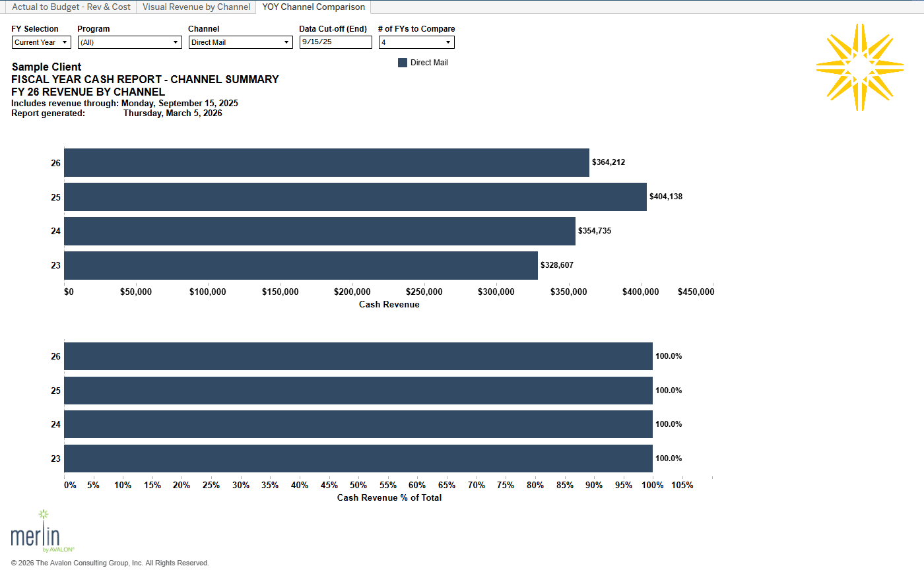This screenshot has width=924, height=570.
Task: Select the FY 23 percent of total bar
Action: click(x=358, y=459)
